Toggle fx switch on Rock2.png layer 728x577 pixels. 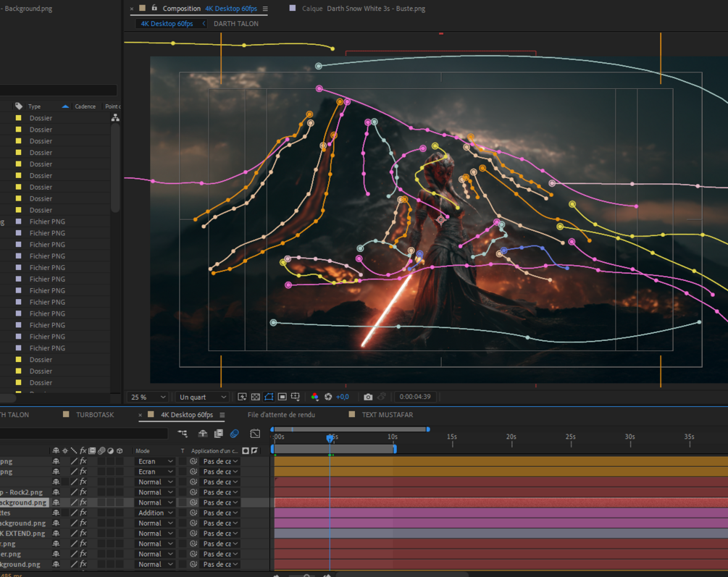click(83, 492)
